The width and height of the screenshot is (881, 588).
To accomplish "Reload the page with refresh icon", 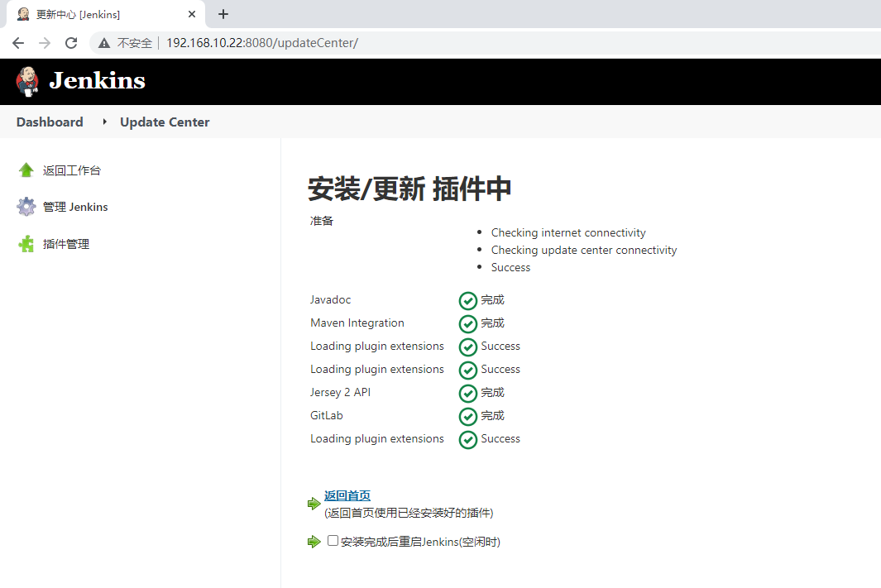I will pyautogui.click(x=71, y=43).
